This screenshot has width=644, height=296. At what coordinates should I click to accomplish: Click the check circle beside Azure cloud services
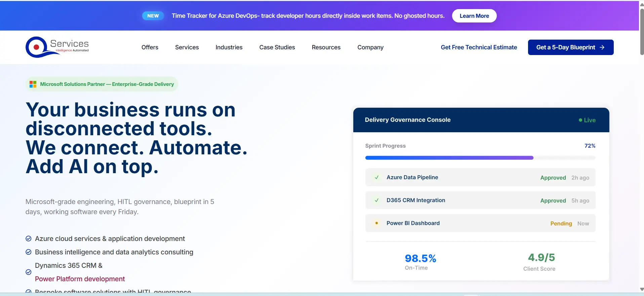coord(29,239)
